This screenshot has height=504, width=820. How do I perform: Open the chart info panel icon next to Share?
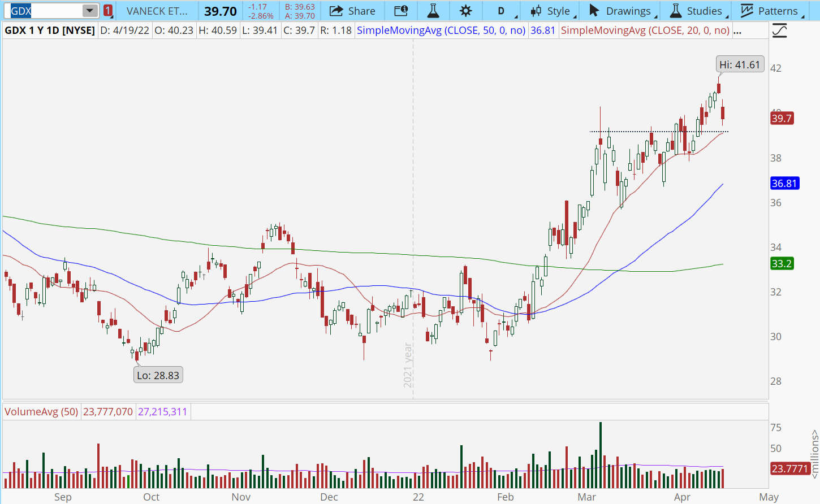click(x=401, y=11)
